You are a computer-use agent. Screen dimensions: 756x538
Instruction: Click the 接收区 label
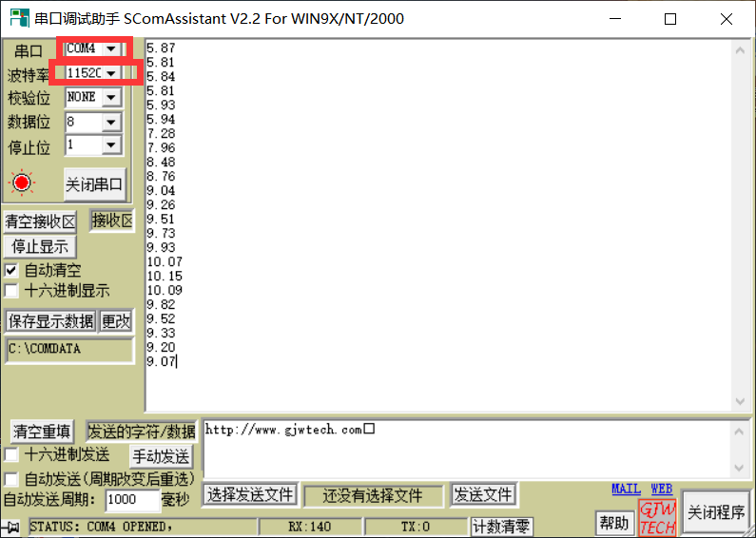point(112,221)
